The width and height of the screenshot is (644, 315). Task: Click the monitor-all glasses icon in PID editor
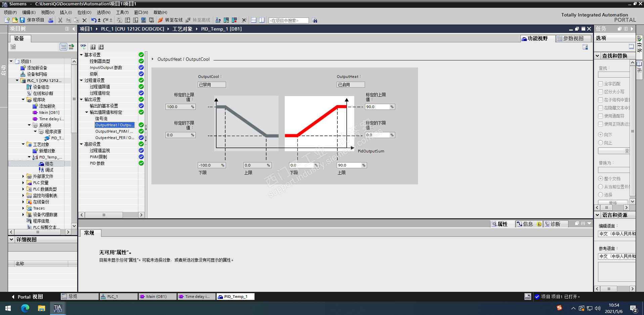click(x=83, y=47)
